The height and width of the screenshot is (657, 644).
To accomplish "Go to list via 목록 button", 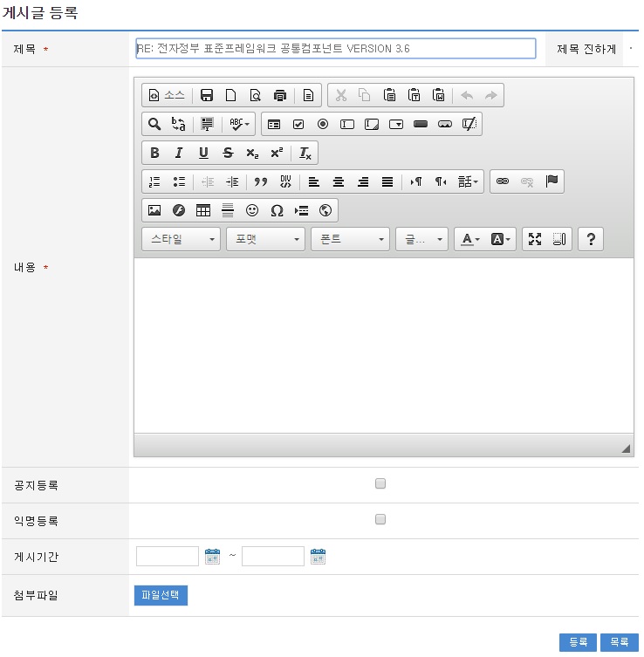I will (619, 642).
